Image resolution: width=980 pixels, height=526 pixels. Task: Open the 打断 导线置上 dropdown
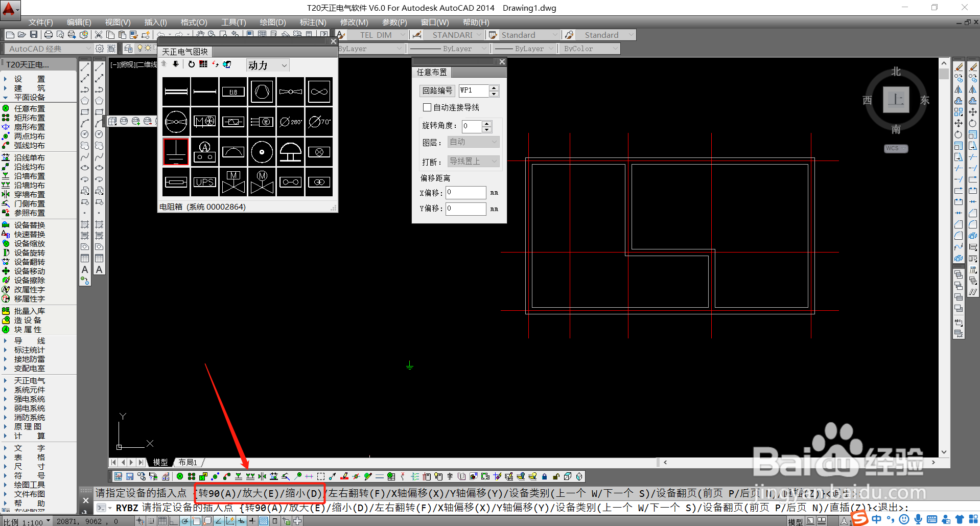tap(473, 161)
